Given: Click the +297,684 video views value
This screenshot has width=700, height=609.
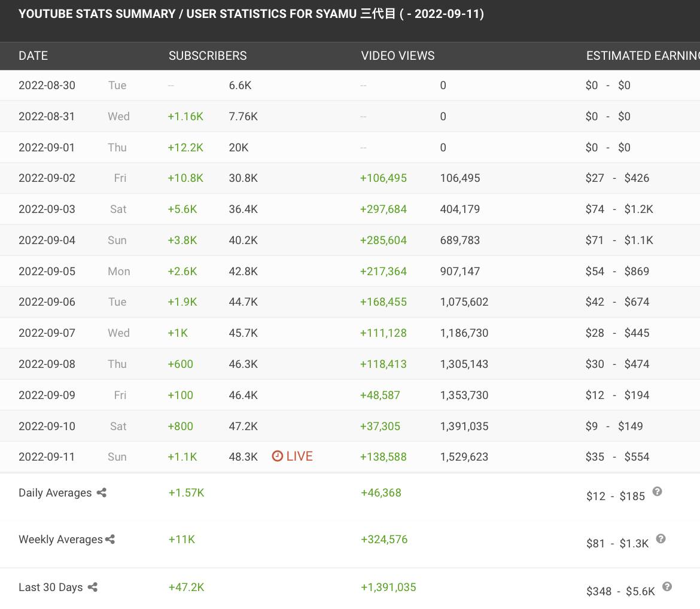Looking at the screenshot, I should pyautogui.click(x=384, y=209).
